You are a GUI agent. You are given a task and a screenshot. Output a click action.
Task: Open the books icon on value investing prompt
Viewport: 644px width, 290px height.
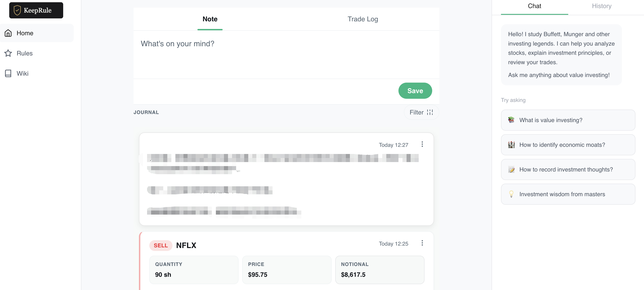click(511, 120)
